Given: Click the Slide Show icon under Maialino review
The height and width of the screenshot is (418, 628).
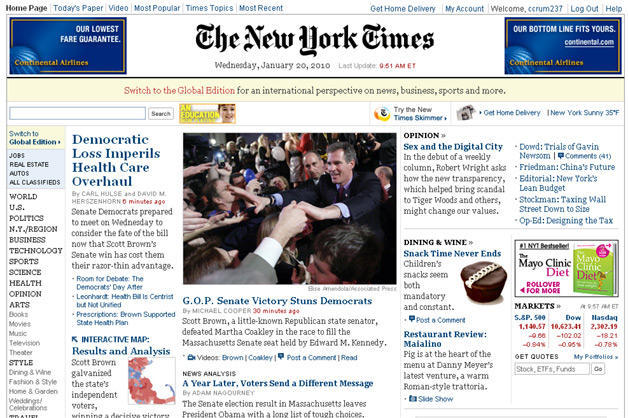Looking at the screenshot, I should [413, 399].
